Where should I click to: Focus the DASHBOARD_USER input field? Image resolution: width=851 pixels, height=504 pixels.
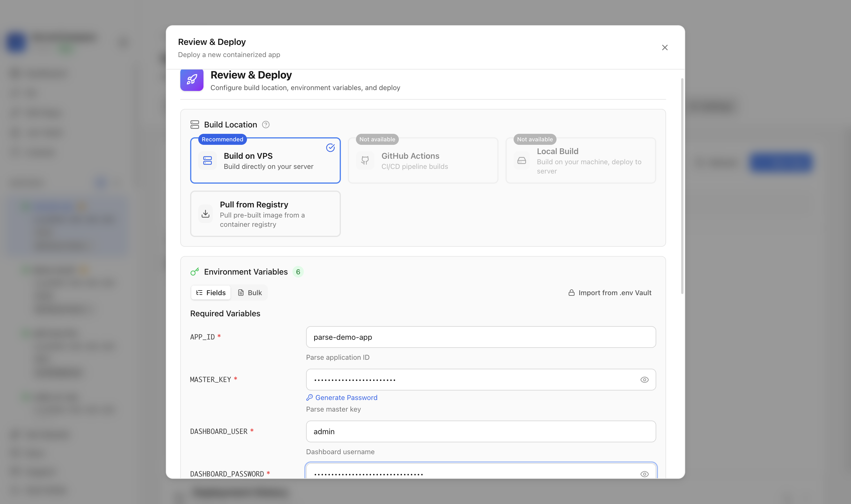(481, 431)
